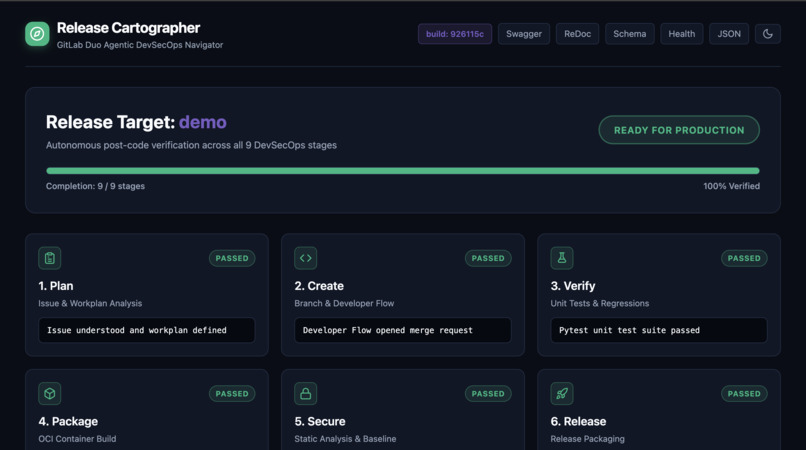This screenshot has width=806, height=450.
Task: Click 'Developer Flow opened merge request' message
Action: (x=402, y=330)
